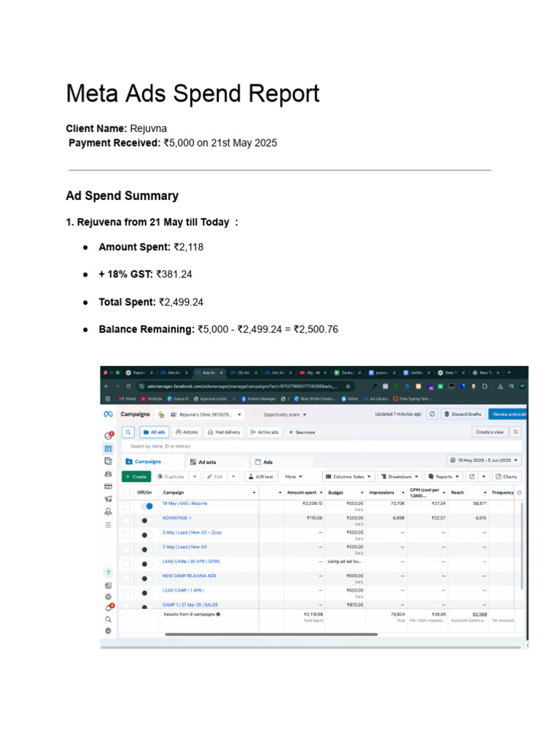Click the blue search filter icon button
Image resolution: width=560 pixels, height=747 pixels.
click(x=128, y=432)
